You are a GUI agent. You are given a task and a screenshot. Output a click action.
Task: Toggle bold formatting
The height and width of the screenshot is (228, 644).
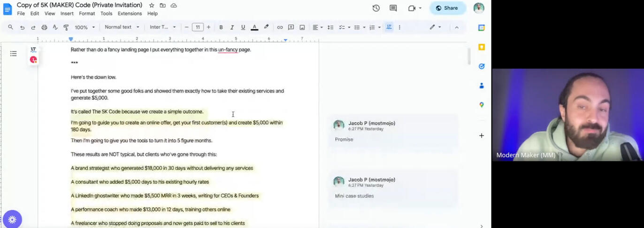click(x=221, y=27)
